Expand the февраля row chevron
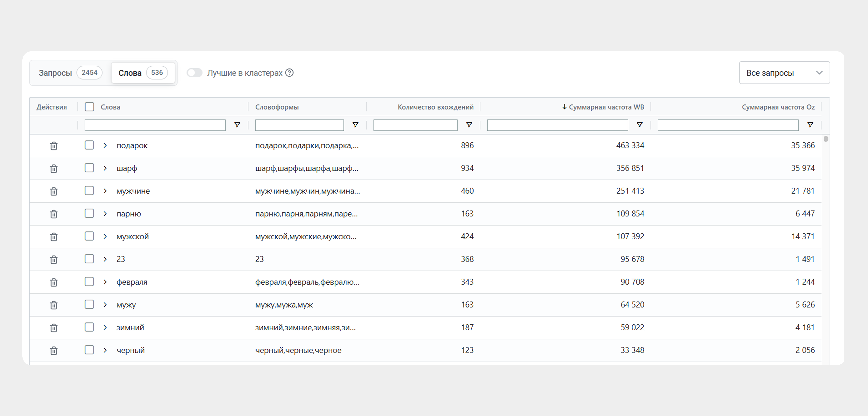Viewport: 868px width, 416px height. point(105,282)
